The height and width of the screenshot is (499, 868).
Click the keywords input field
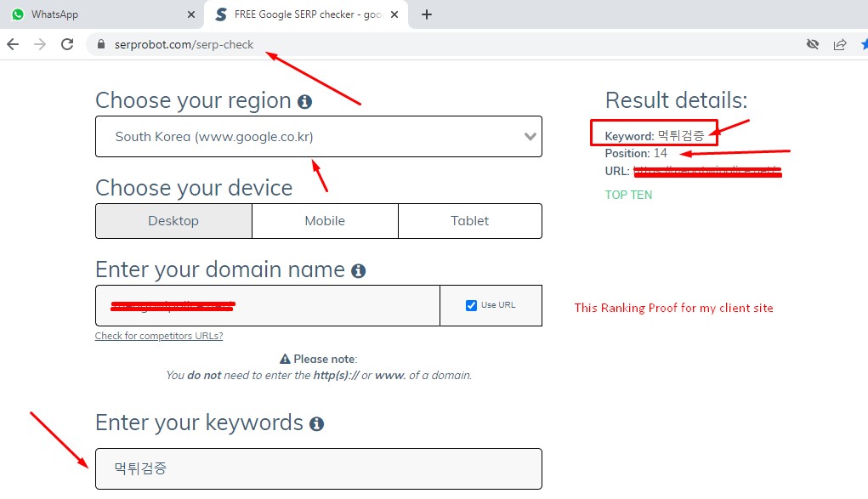coord(318,468)
